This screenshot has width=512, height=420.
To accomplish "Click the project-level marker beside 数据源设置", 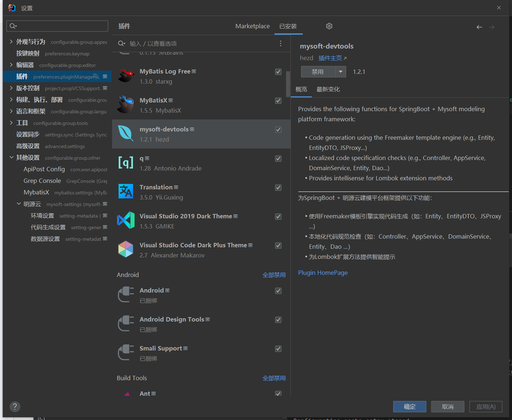I will (105, 238).
